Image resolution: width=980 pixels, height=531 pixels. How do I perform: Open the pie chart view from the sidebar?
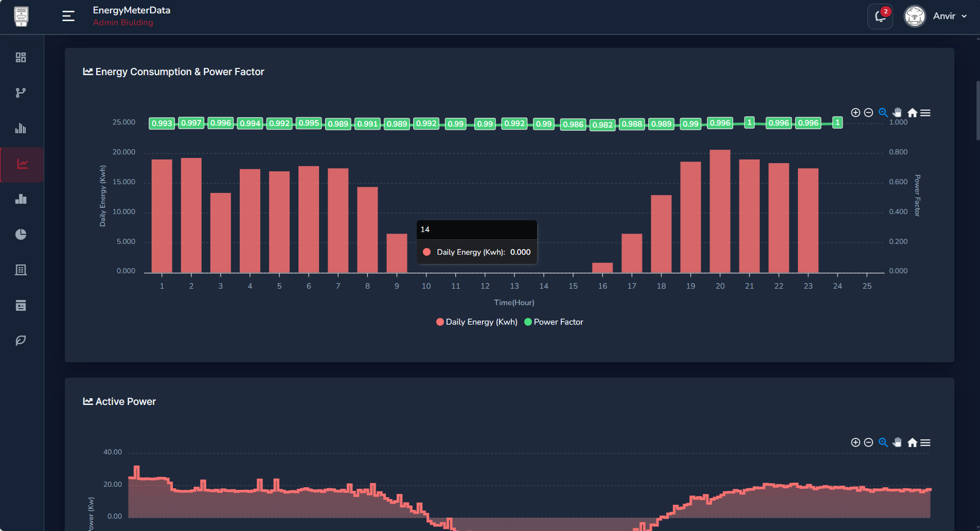21,234
